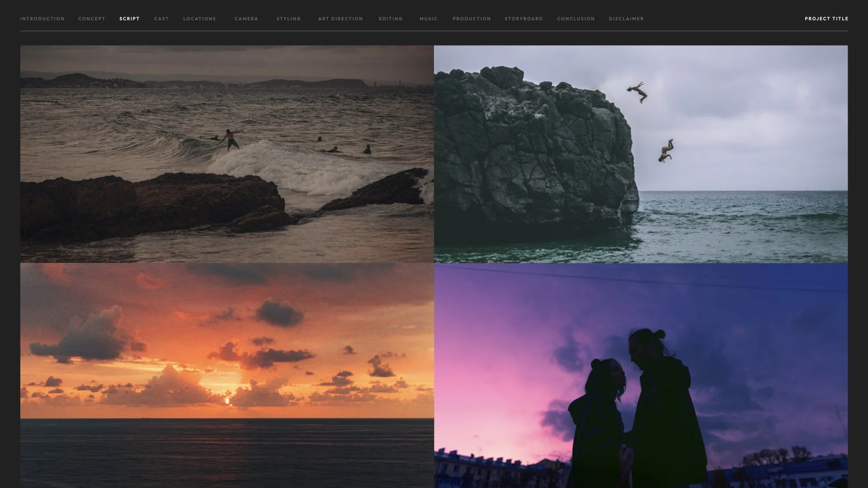Switch to the Editing section

point(391,19)
